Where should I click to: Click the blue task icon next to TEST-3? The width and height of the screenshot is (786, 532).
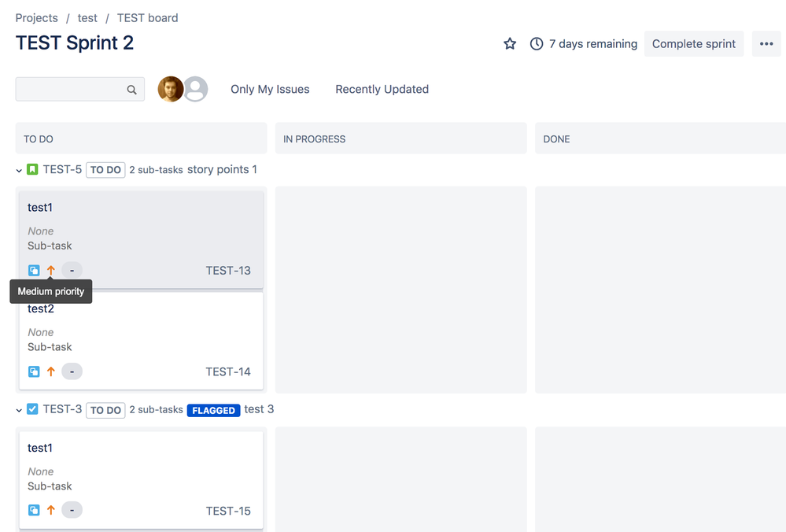(x=31, y=409)
